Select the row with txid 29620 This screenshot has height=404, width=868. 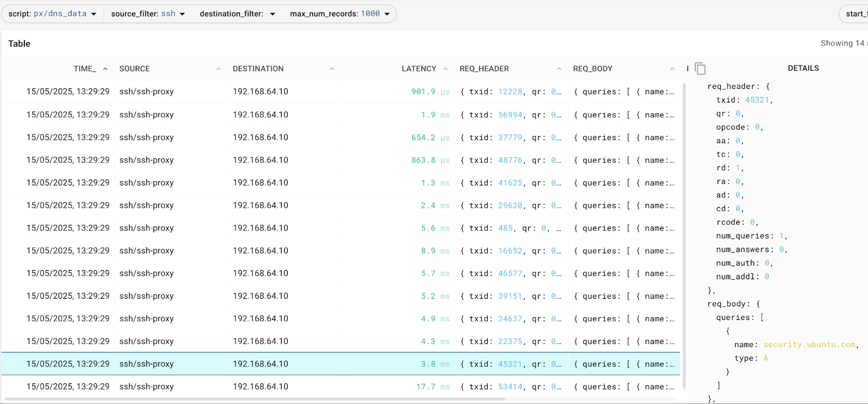tap(340, 206)
